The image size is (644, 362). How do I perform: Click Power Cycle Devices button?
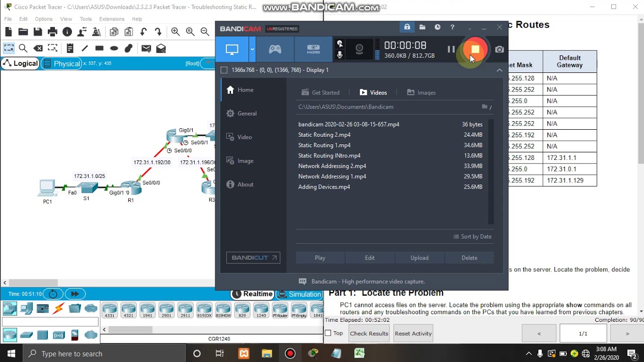click(53, 294)
